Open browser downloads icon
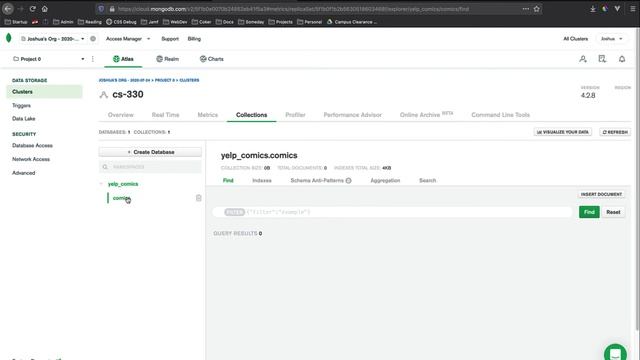 tap(593, 9)
